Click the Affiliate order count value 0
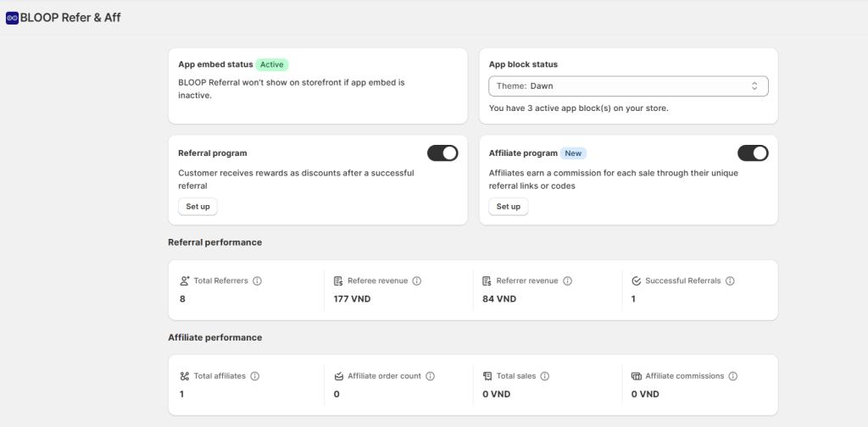This screenshot has height=427, width=868. pyautogui.click(x=337, y=394)
